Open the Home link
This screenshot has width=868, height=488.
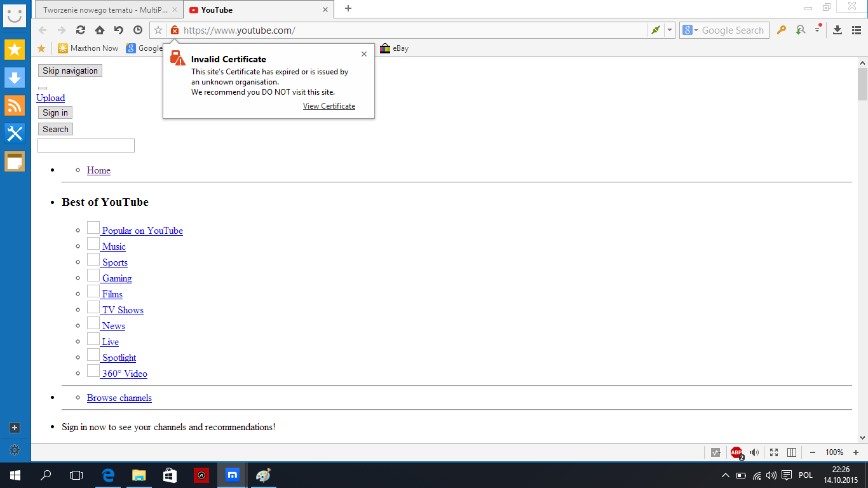click(x=98, y=170)
